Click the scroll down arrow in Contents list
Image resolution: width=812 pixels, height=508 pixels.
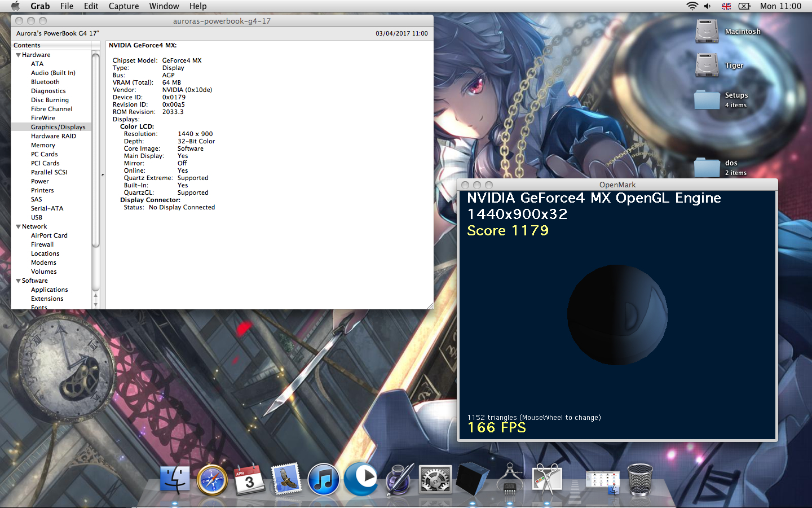tap(95, 304)
